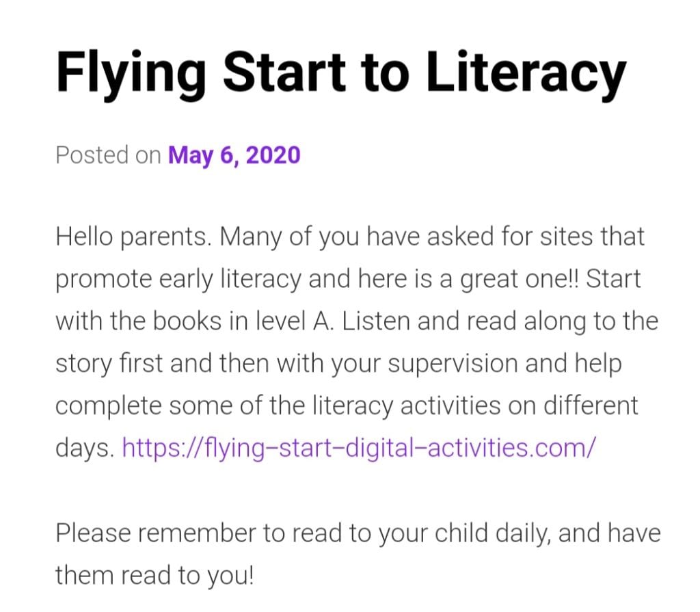Click the word 'days.' before the URL
The width and height of the screenshot is (700, 612).
point(85,448)
